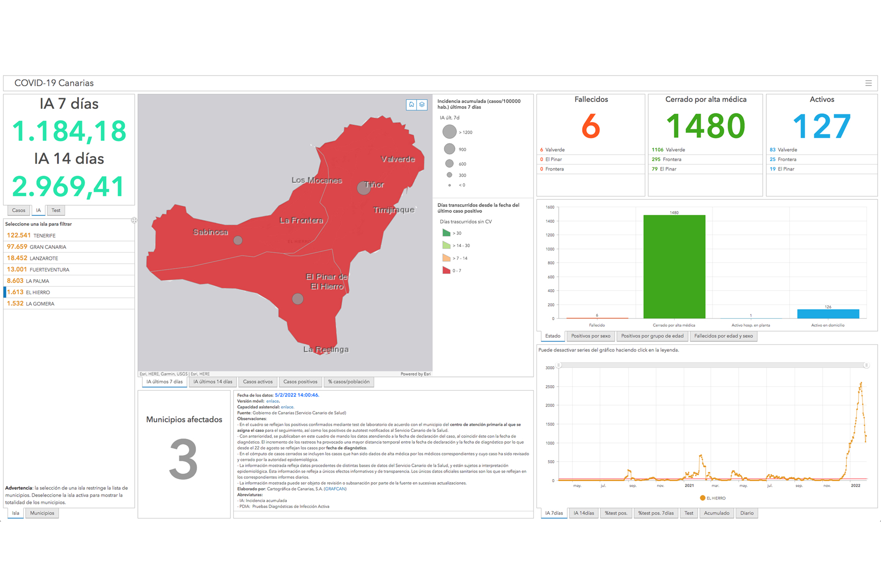This screenshot has width=881, height=588.
Task: Click the Tiñor incidence circle on map
Action: [363, 188]
